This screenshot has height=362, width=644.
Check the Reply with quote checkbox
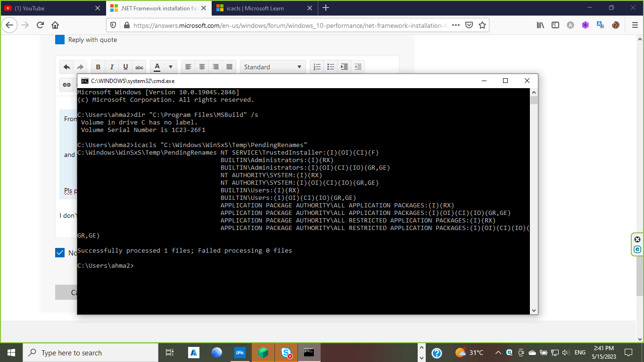60,40
